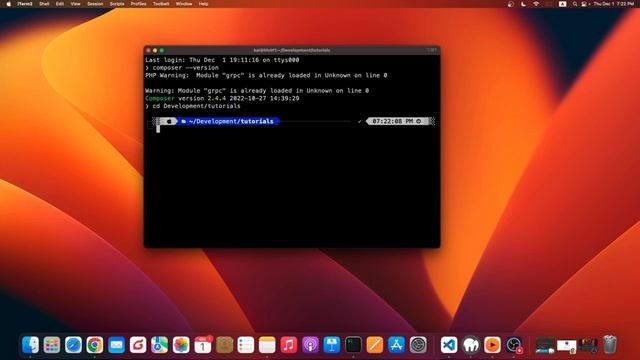This screenshot has width=640, height=360.
Task: Open the Session menu
Action: (95, 4)
